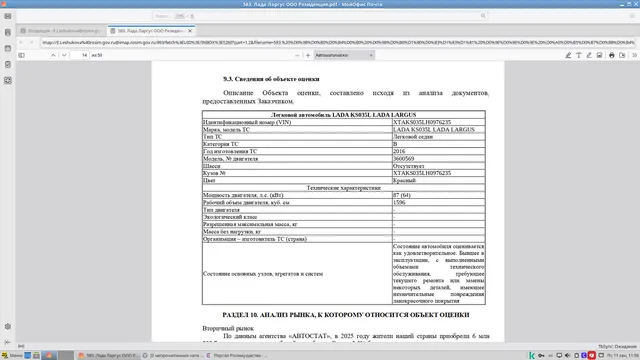This screenshot has width=640, height=360.
Task: Toggle the PDF sidebar panel
Action: coord(22,55)
